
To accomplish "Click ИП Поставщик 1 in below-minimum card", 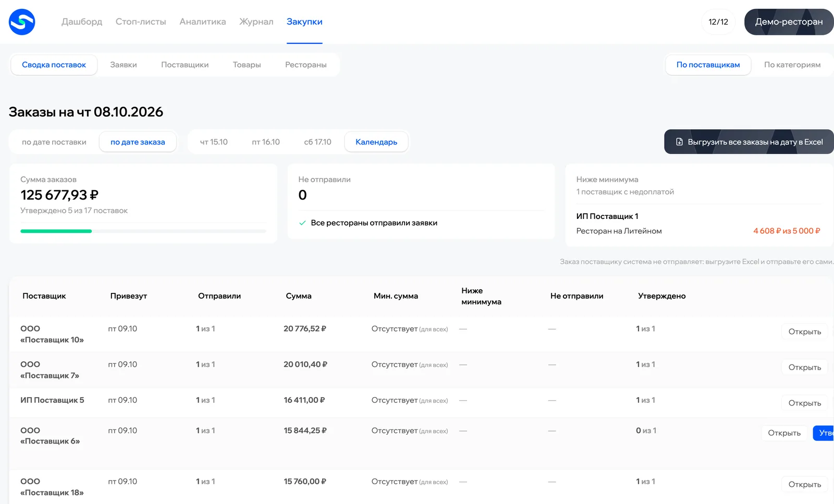I will [x=607, y=216].
